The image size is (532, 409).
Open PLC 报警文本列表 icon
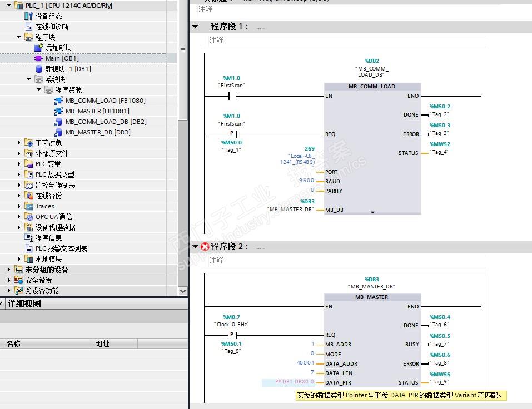point(29,248)
